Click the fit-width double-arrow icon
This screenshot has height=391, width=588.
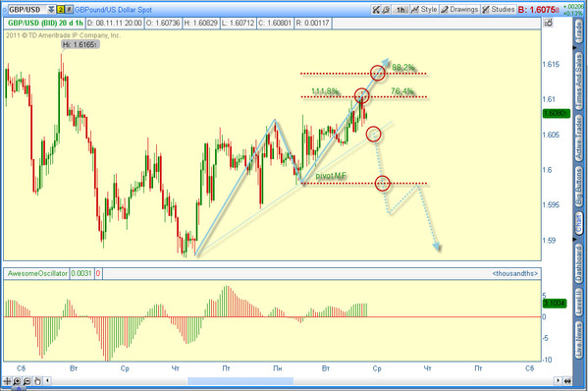(567, 381)
